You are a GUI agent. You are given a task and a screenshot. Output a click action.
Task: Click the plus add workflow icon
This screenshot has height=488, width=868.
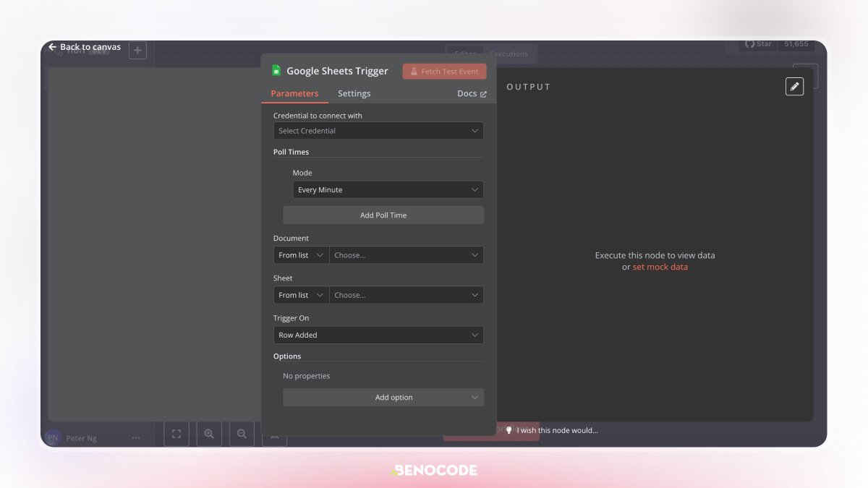click(x=137, y=51)
